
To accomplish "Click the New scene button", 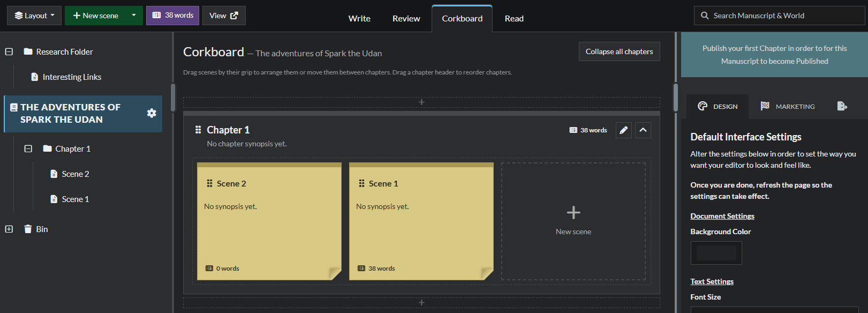I will coord(95,16).
